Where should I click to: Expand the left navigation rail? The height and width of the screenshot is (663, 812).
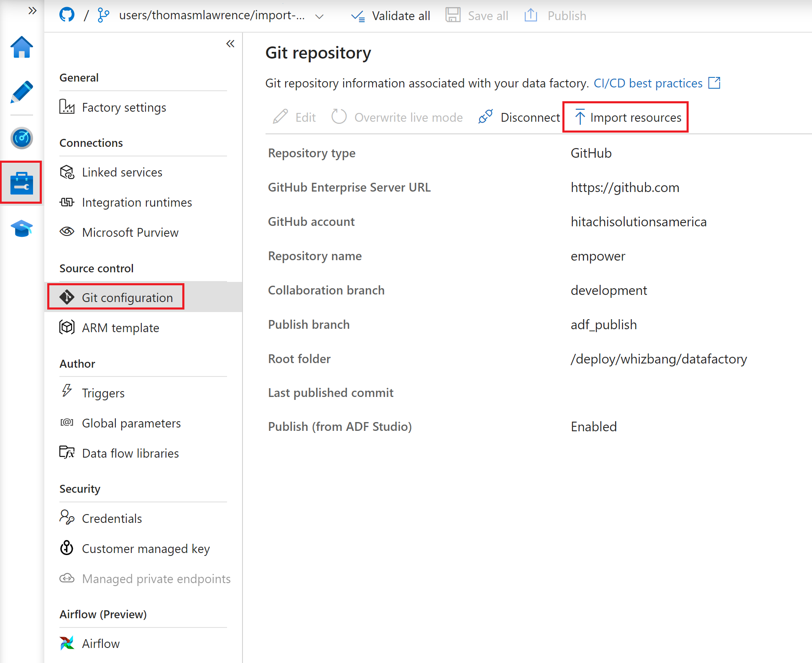[x=32, y=11]
